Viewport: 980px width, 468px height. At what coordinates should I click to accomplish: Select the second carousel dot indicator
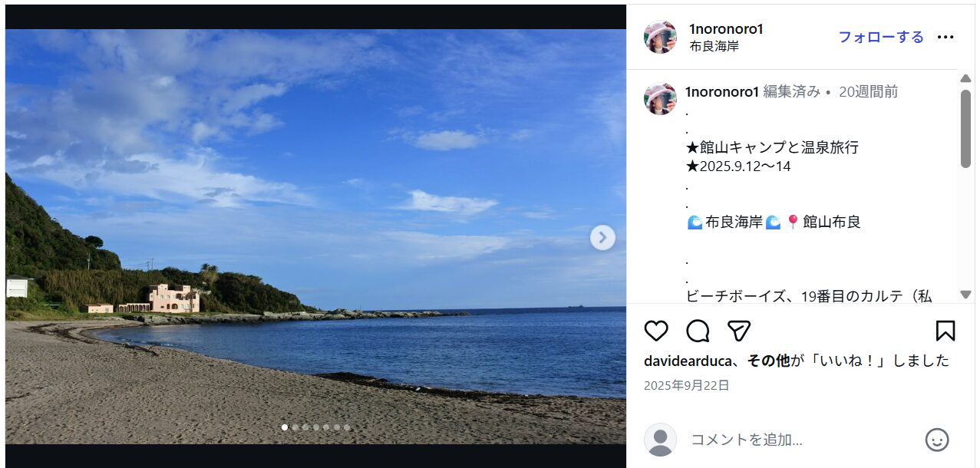295,427
